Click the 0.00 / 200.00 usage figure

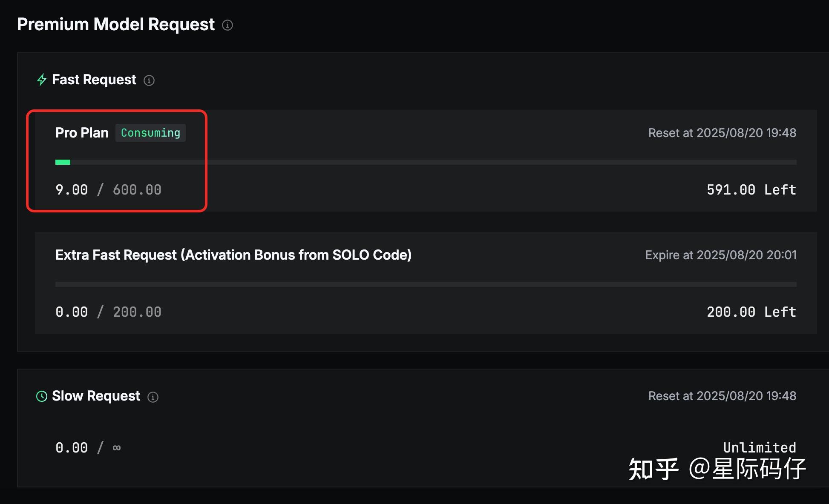[x=108, y=312]
